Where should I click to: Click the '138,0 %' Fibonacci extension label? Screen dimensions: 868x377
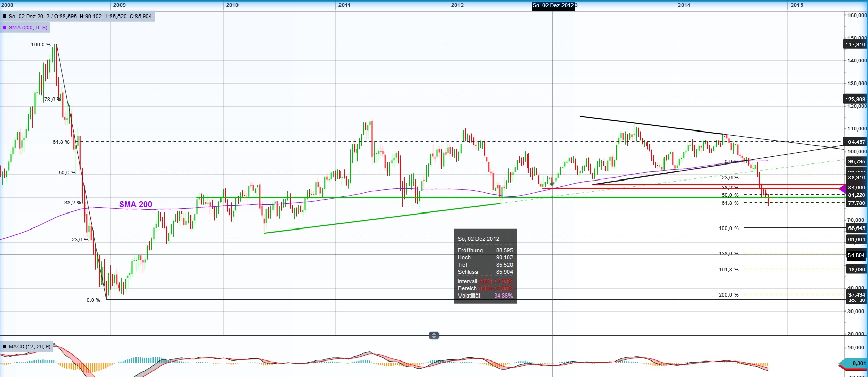click(x=728, y=254)
